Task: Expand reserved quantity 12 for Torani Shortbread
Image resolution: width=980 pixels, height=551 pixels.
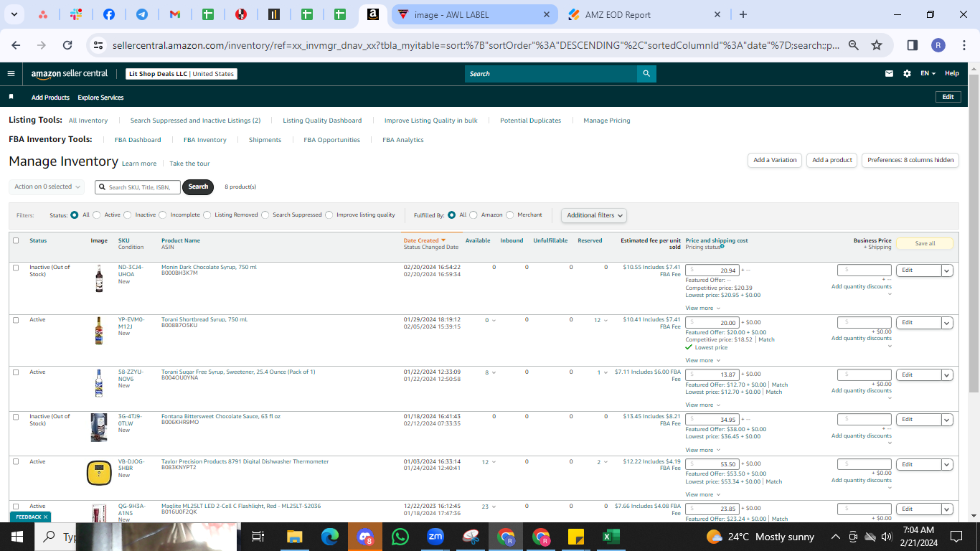Action: coord(600,321)
